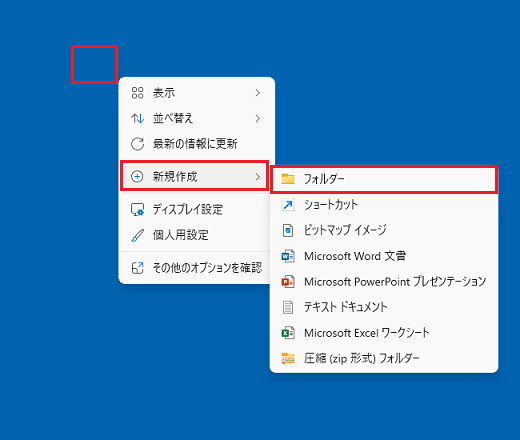The width and height of the screenshot is (520, 440).
Task: Open the 表示 menu entry
Action: pos(197,93)
